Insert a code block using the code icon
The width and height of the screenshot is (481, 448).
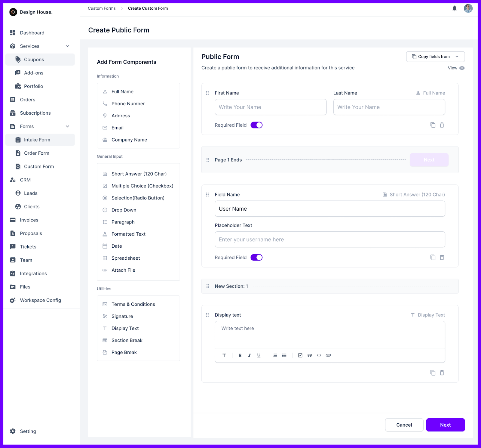(x=319, y=355)
